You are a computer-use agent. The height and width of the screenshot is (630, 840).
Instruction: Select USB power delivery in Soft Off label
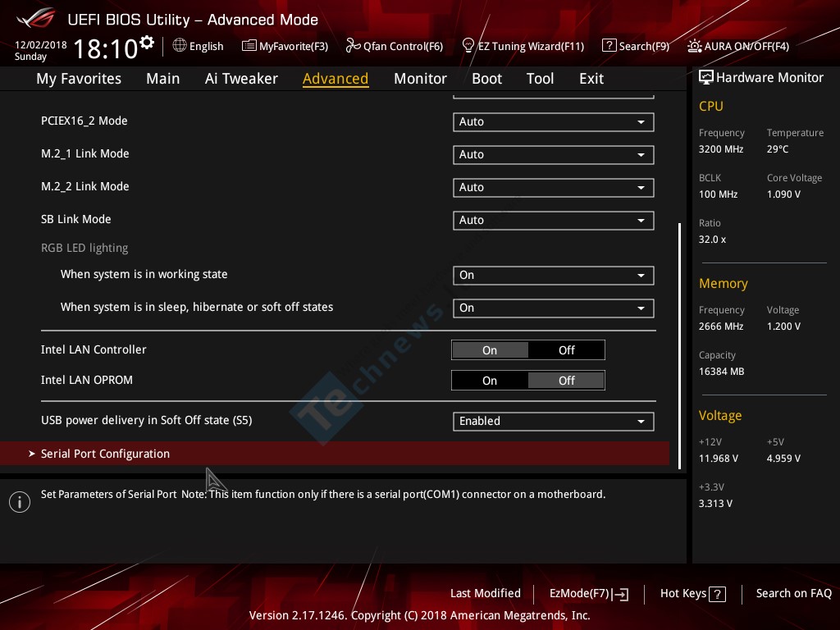coord(146,421)
